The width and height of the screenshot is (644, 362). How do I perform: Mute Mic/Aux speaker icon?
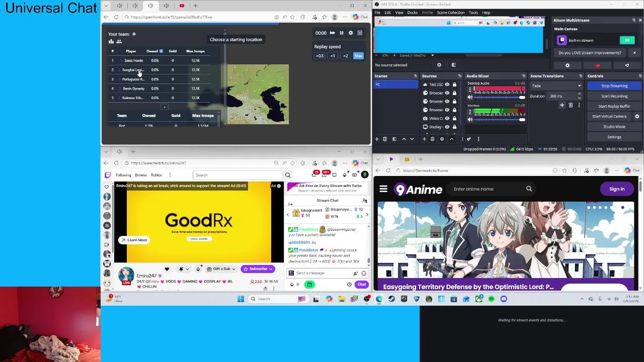pyautogui.click(x=470, y=120)
